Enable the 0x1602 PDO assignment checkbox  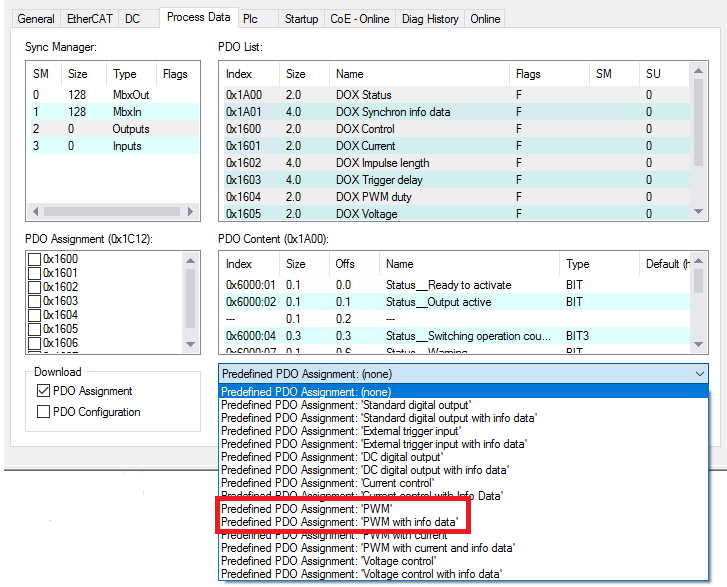tap(35, 287)
